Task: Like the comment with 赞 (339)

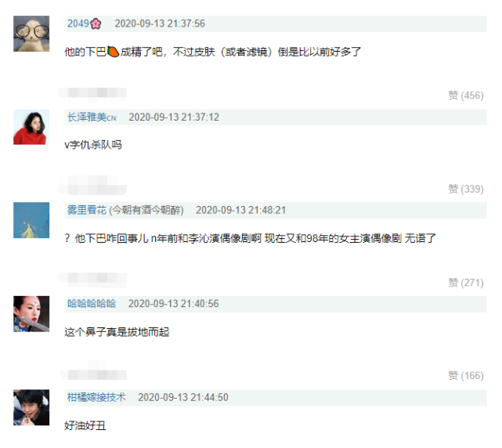Action: pyautogui.click(x=466, y=189)
